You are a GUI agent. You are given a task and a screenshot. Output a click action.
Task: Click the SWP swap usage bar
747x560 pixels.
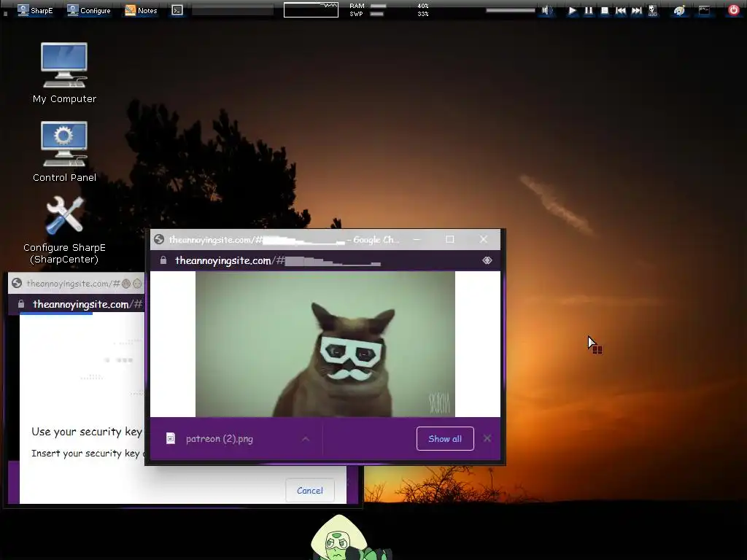click(377, 14)
